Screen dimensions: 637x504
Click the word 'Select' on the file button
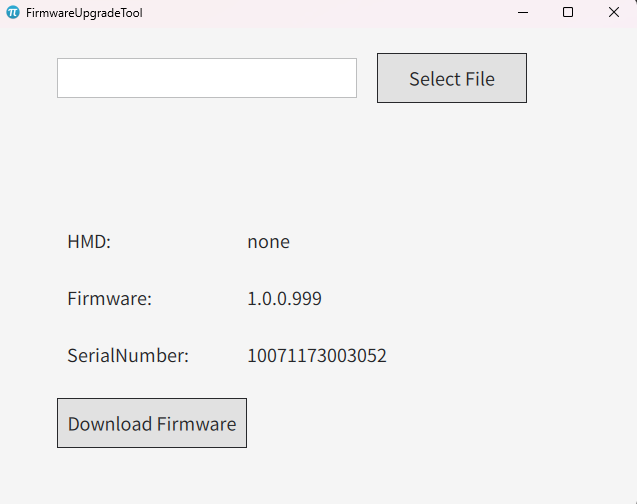pyautogui.click(x=435, y=79)
